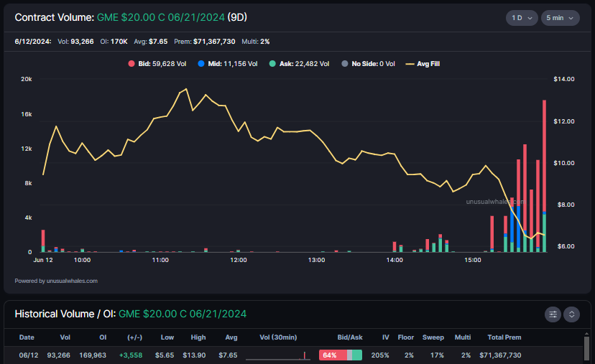This screenshot has height=364, width=595.
Task: Click the Vol (30min) sparkline in 06/12 row
Action: pyautogui.click(x=278, y=355)
